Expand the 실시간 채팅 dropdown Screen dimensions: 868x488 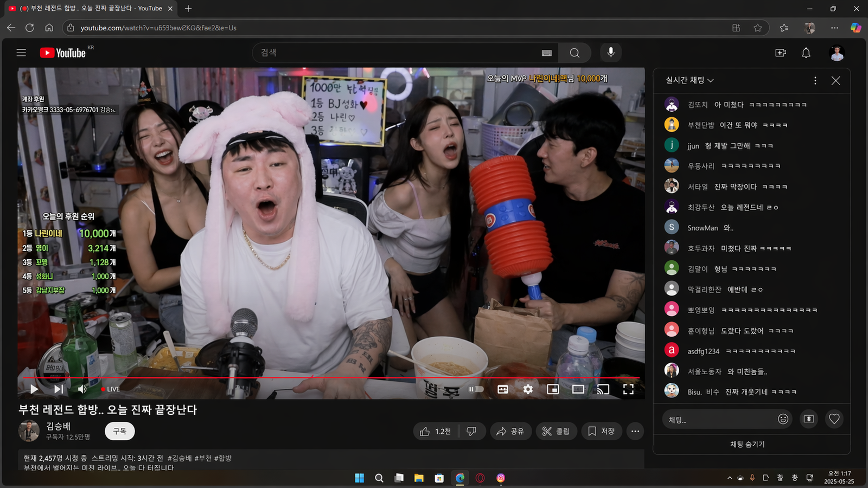[x=690, y=80]
